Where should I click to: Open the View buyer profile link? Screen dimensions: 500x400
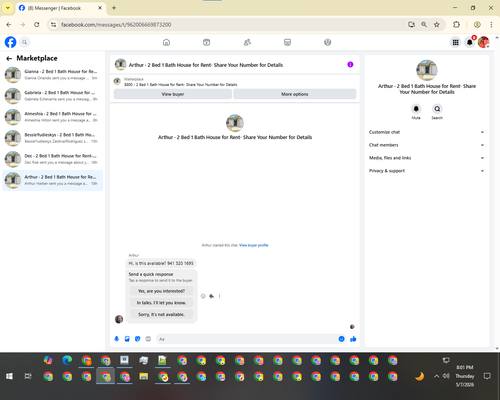tap(254, 245)
